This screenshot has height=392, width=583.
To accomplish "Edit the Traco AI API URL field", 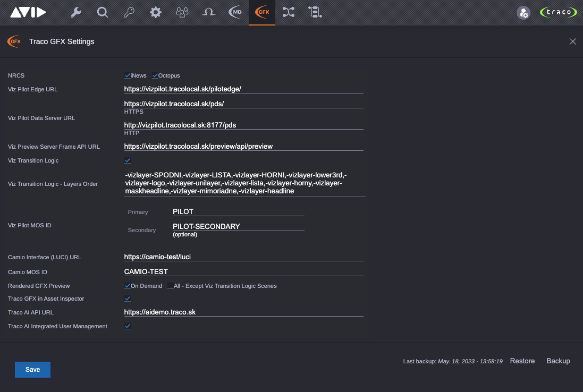I will click(x=243, y=312).
